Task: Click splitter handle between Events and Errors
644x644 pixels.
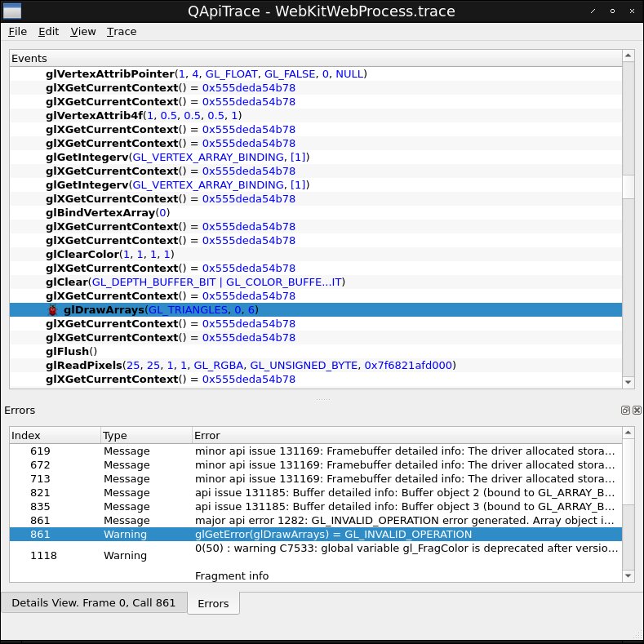Action: 323,399
